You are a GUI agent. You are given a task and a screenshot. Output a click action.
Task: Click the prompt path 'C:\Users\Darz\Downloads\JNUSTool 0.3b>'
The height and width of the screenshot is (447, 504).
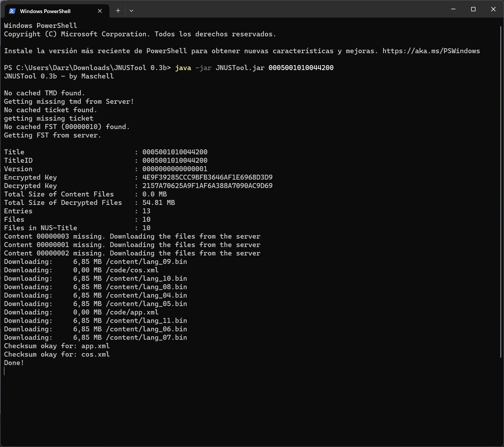click(94, 68)
